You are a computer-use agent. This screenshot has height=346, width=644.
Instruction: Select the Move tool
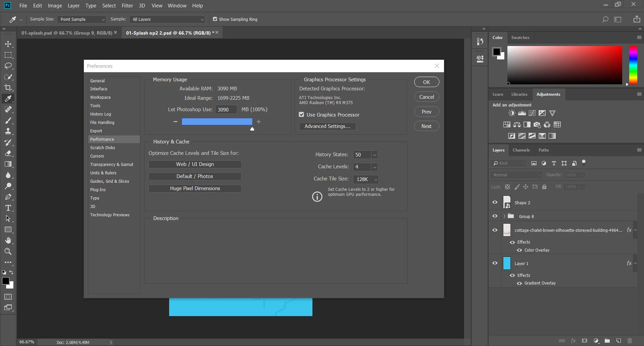pos(8,44)
